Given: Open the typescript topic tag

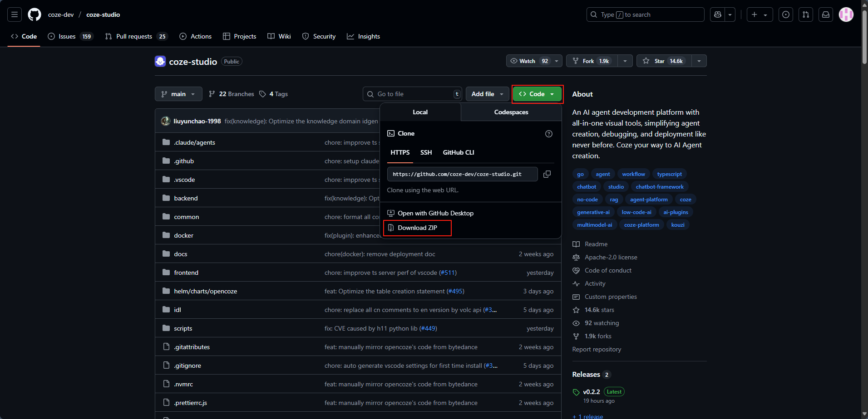Looking at the screenshot, I should 670,174.
